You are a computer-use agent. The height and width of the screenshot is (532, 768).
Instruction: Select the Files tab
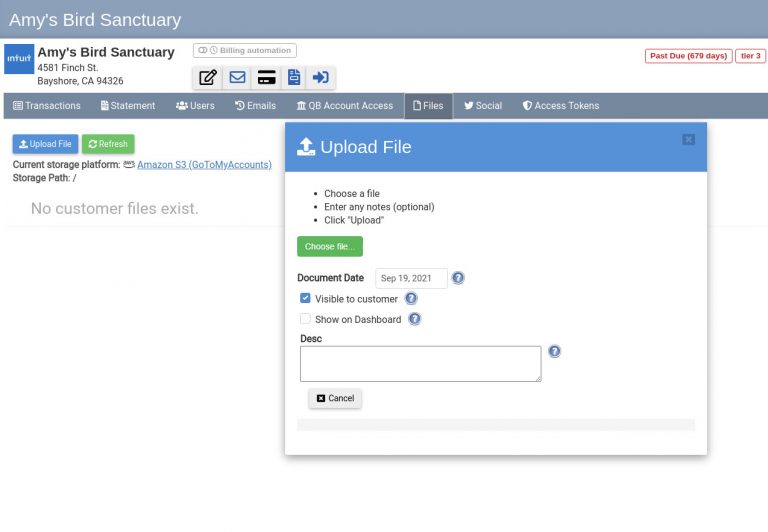pyautogui.click(x=428, y=106)
